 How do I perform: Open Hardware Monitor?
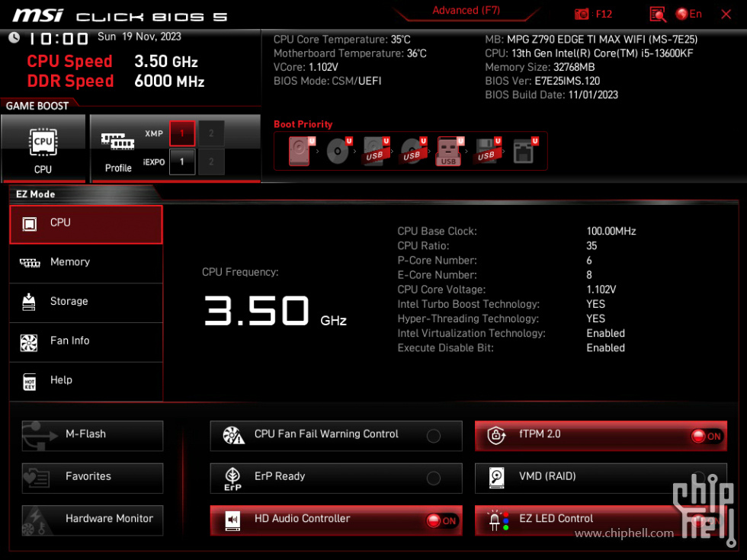pos(92,520)
